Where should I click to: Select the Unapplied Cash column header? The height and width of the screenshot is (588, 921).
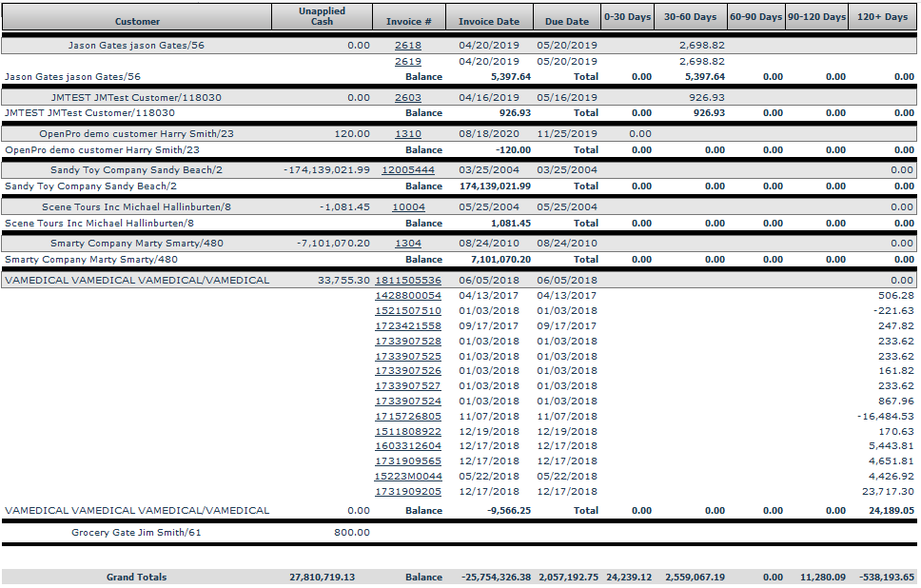click(322, 16)
